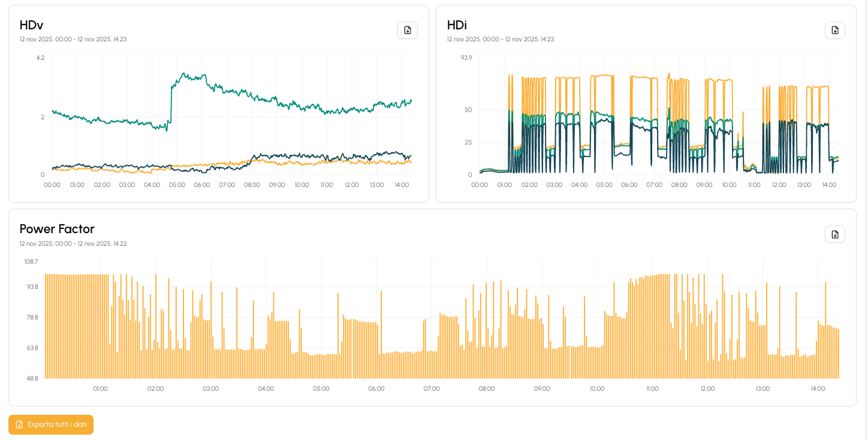Click the 93.8 label on Power Factor axis
Viewport: 868px width, 440px height.
32,287
